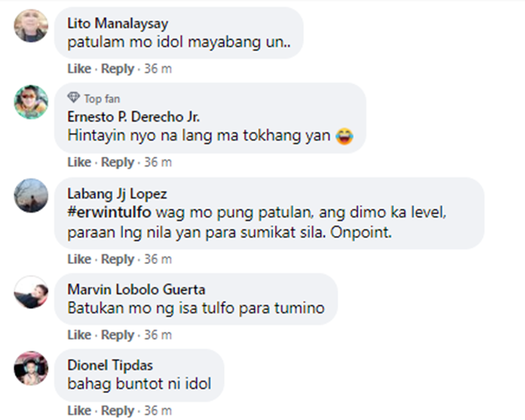This screenshot has width=525, height=420.
Task: Reply to Lito Manalaysay's comment
Action: pos(118,69)
